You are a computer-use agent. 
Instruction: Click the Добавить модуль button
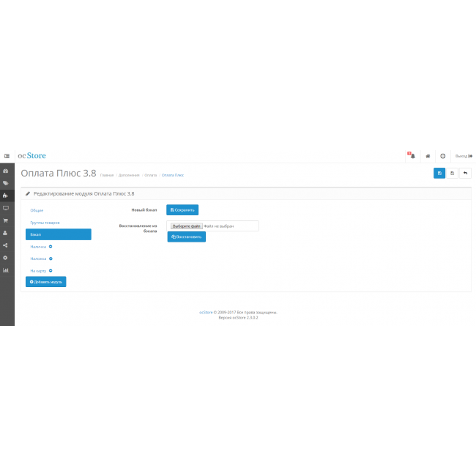point(45,282)
